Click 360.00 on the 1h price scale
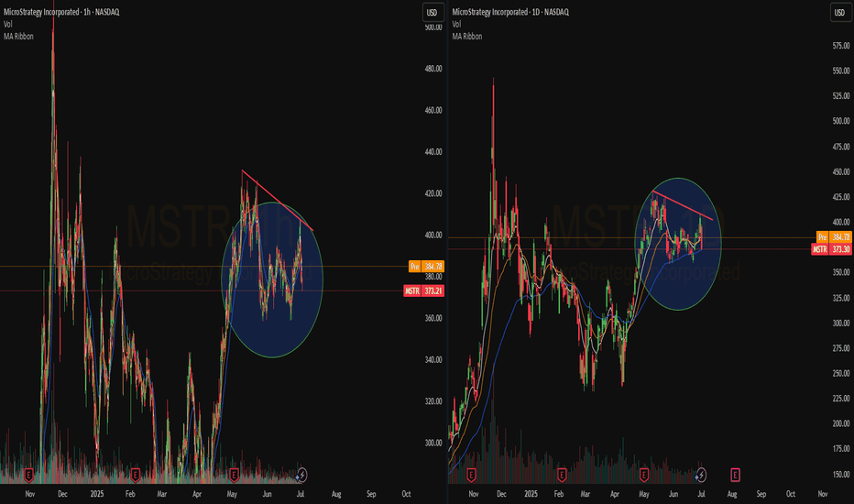854x504 pixels. (x=433, y=318)
